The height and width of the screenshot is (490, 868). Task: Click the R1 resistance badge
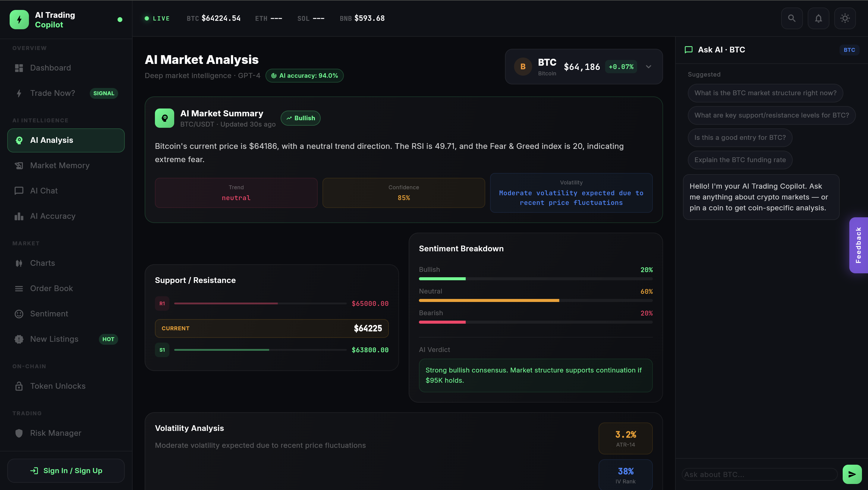coord(162,303)
